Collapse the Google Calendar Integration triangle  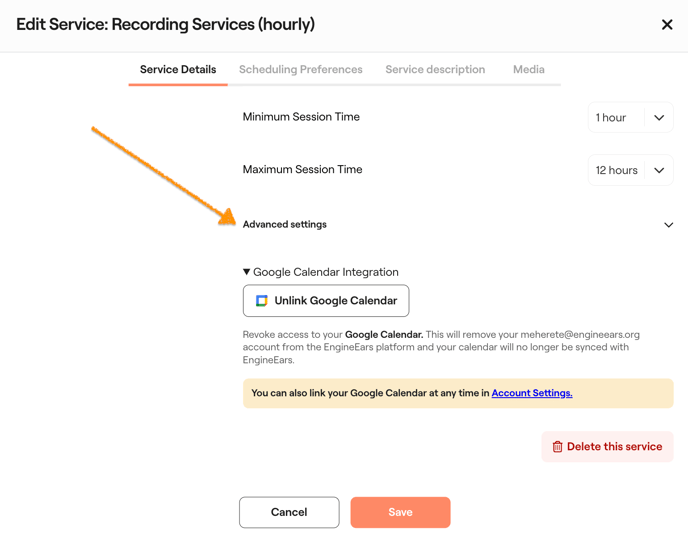247,272
